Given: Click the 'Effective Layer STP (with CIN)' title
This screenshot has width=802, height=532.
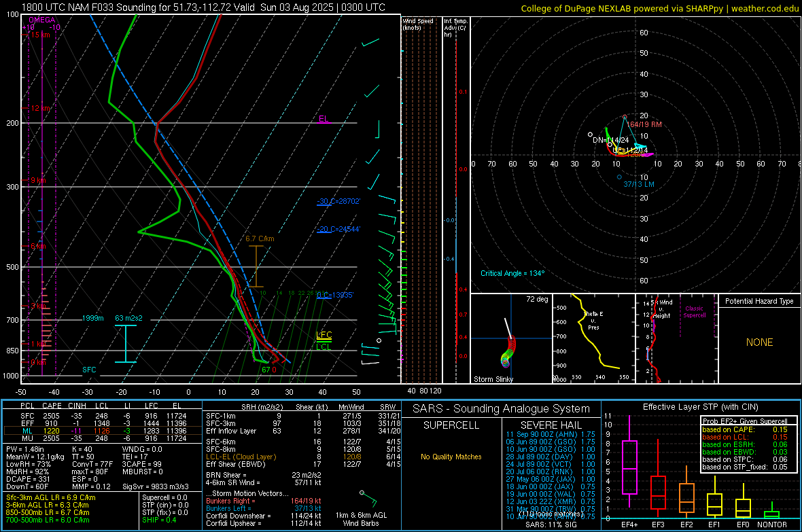Looking at the screenshot, I should coord(700,407).
